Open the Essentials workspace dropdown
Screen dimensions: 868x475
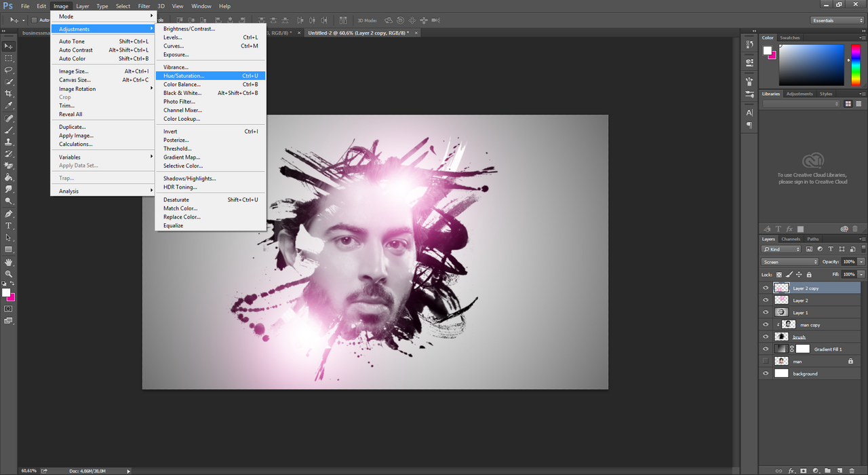(837, 20)
